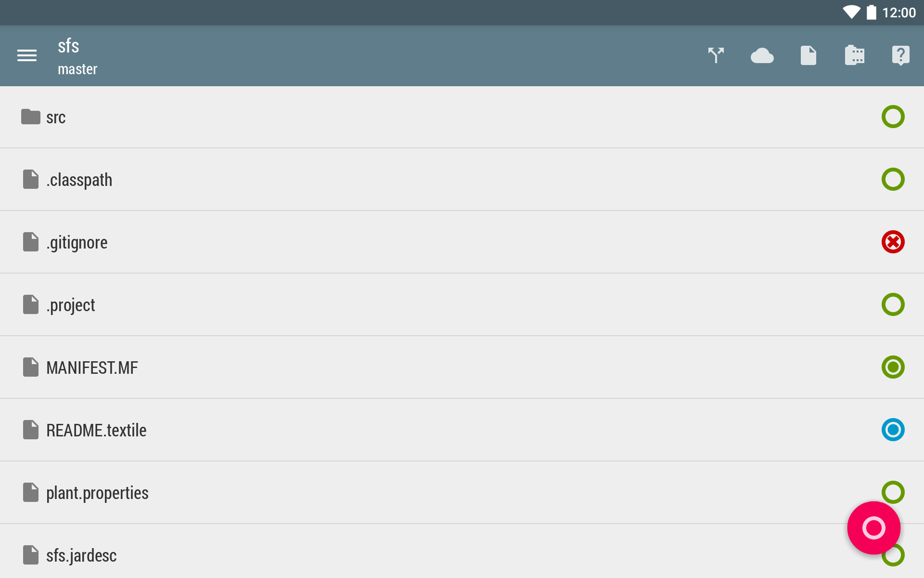This screenshot has height=578, width=924.
Task: Open the .project file
Action: click(71, 305)
